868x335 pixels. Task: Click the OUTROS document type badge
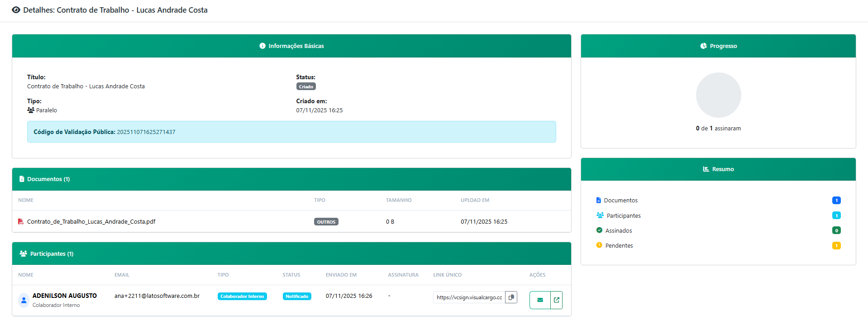[326, 222]
